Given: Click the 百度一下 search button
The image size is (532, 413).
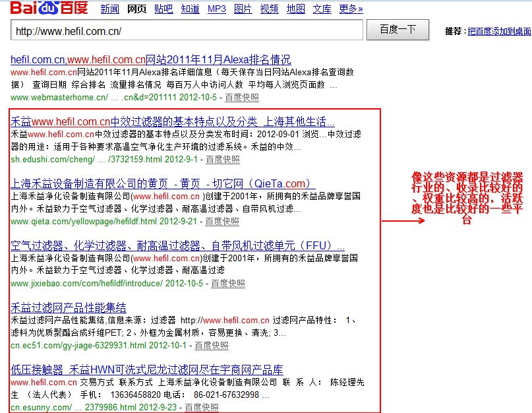Looking at the screenshot, I should pos(398,30).
